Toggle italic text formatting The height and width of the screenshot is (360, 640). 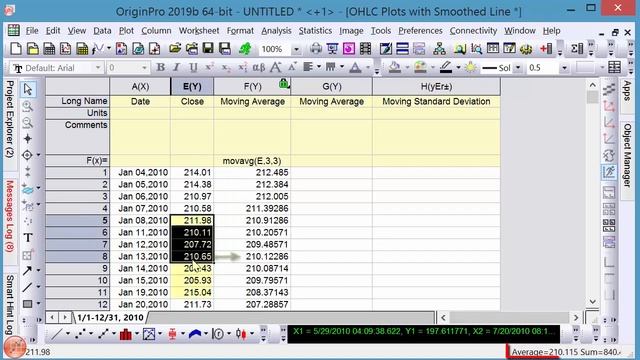pos(177,67)
